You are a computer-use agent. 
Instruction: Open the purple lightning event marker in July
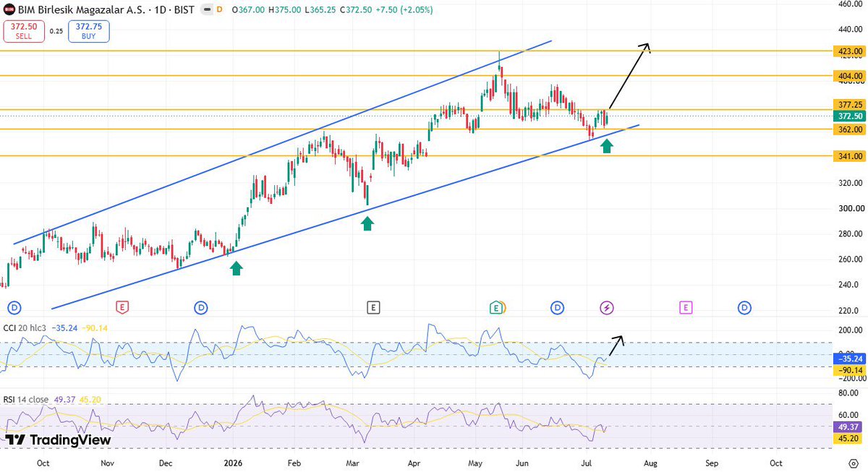tap(607, 307)
